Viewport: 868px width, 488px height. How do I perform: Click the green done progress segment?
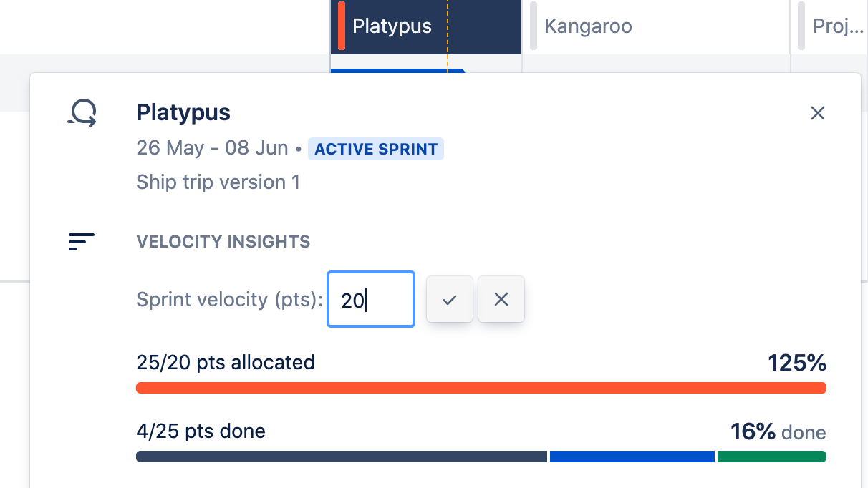pos(771,457)
